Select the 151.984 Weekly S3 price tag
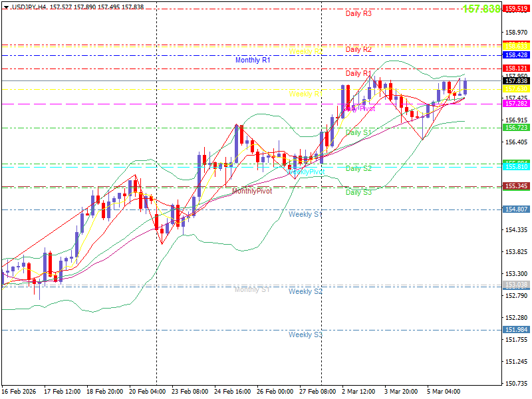 [x=516, y=330]
